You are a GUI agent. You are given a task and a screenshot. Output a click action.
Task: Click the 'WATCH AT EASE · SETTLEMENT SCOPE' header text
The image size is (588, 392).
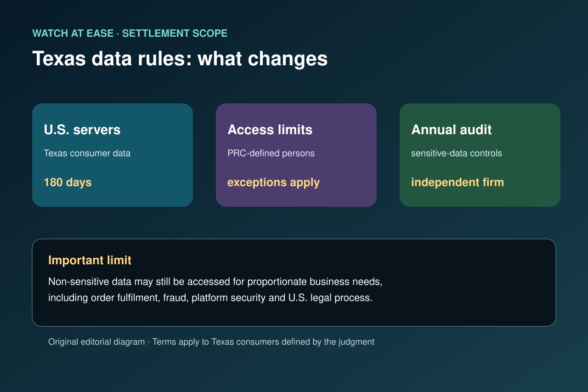coord(130,33)
